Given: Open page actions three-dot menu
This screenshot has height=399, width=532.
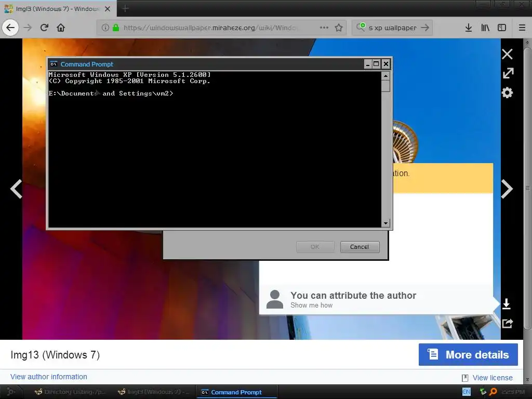Looking at the screenshot, I should point(324,28).
